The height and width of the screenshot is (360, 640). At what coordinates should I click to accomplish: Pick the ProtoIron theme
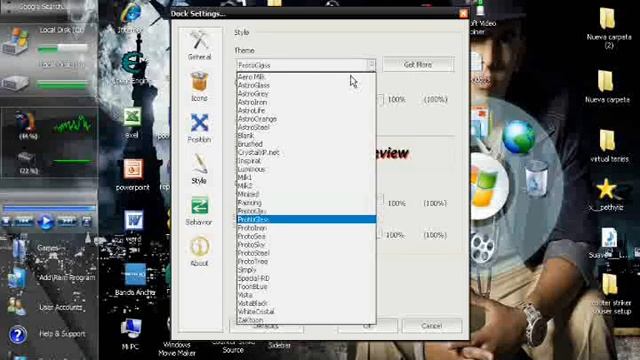pos(306,228)
